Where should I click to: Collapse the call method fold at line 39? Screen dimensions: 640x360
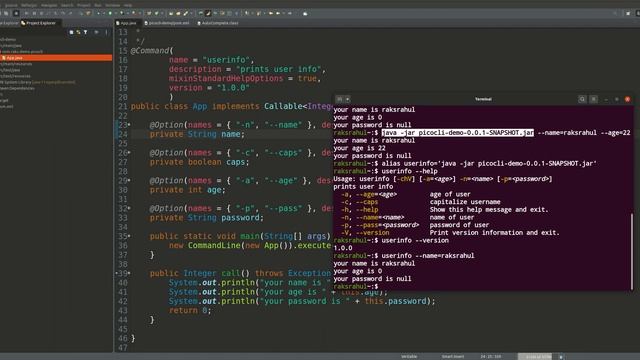tap(129, 273)
